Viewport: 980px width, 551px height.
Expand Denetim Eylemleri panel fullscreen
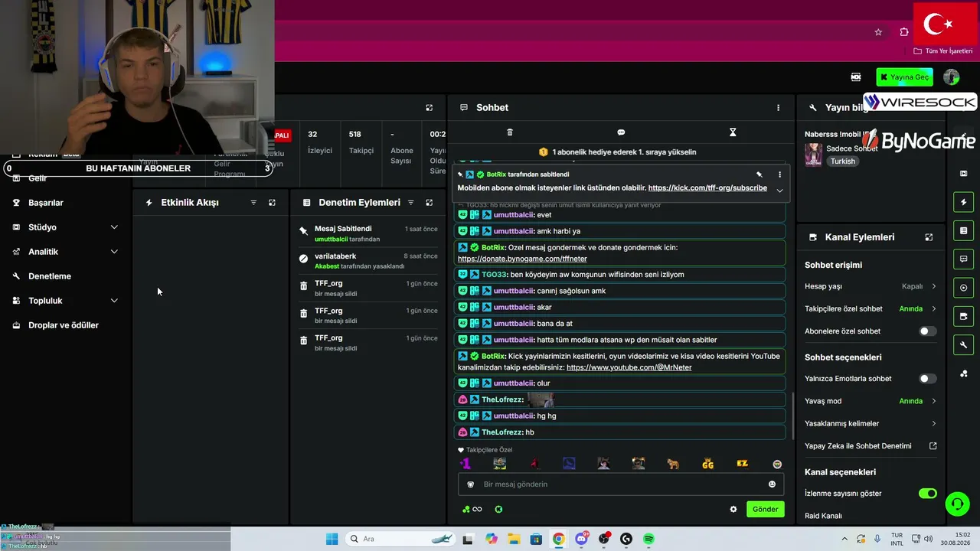(429, 203)
